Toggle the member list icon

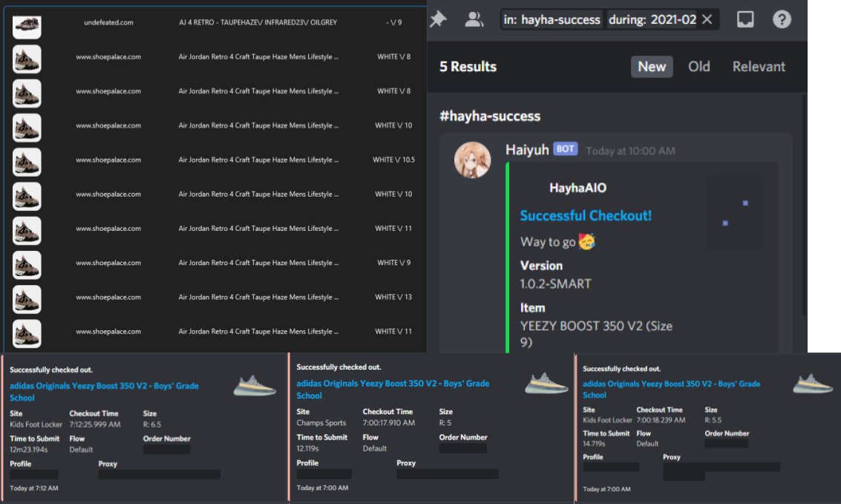(474, 19)
